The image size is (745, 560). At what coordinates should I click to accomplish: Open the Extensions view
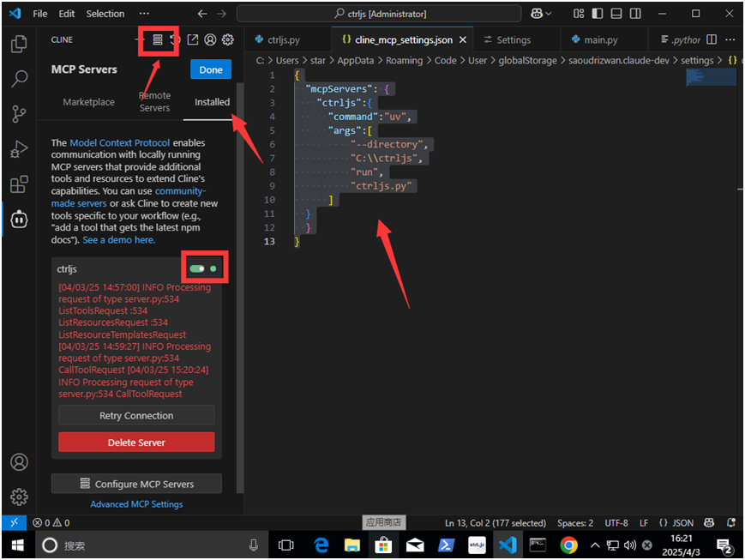19,184
